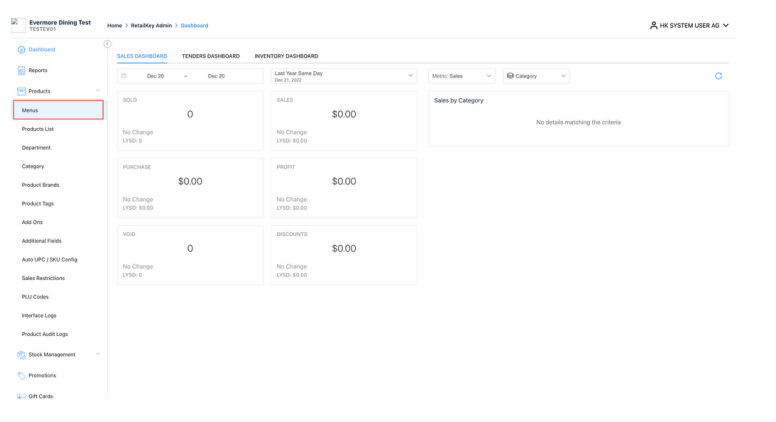Click the Gift Cards icon
This screenshot has height=422, width=776.
(x=23, y=396)
